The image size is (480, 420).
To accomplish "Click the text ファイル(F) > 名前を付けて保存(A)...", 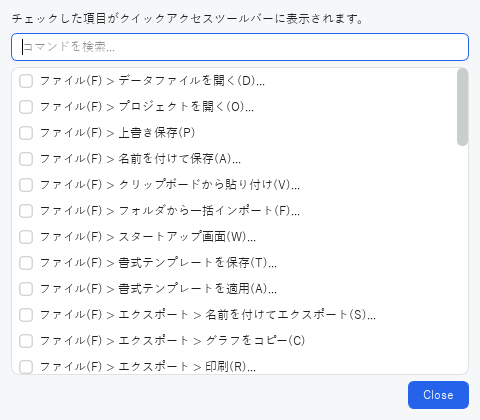I will pyautogui.click(x=140, y=159).
